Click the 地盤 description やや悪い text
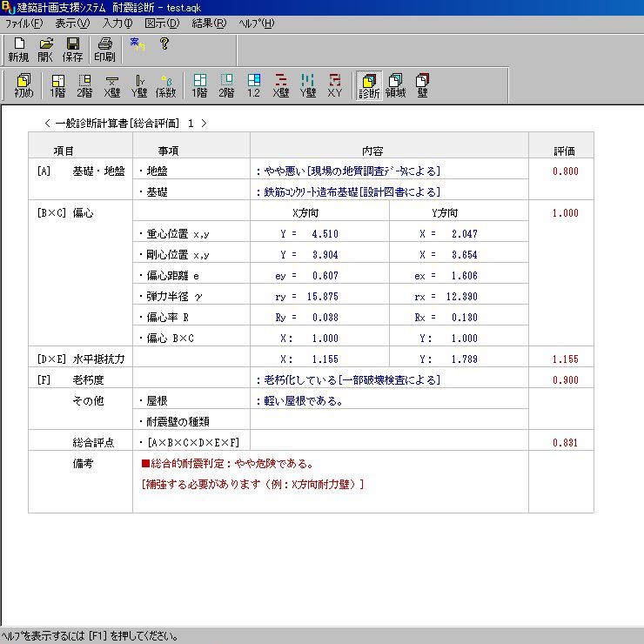 point(348,171)
